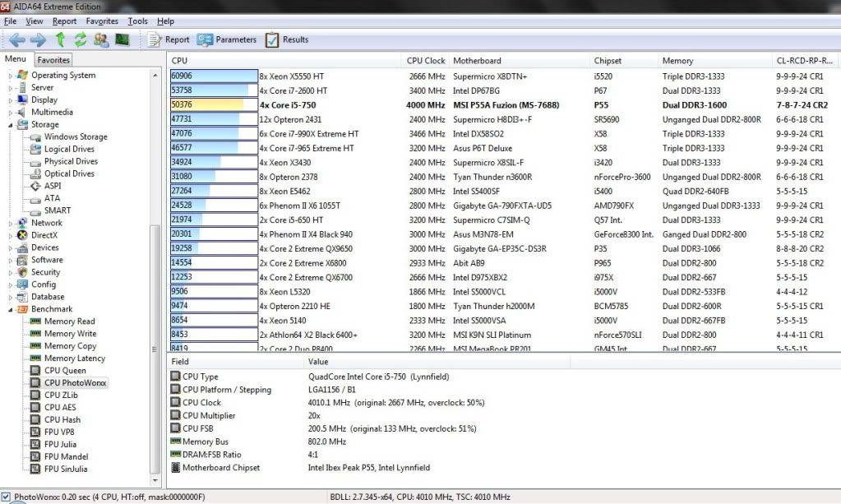
Task: Sort by the Chipset column header
Action: pos(624,61)
